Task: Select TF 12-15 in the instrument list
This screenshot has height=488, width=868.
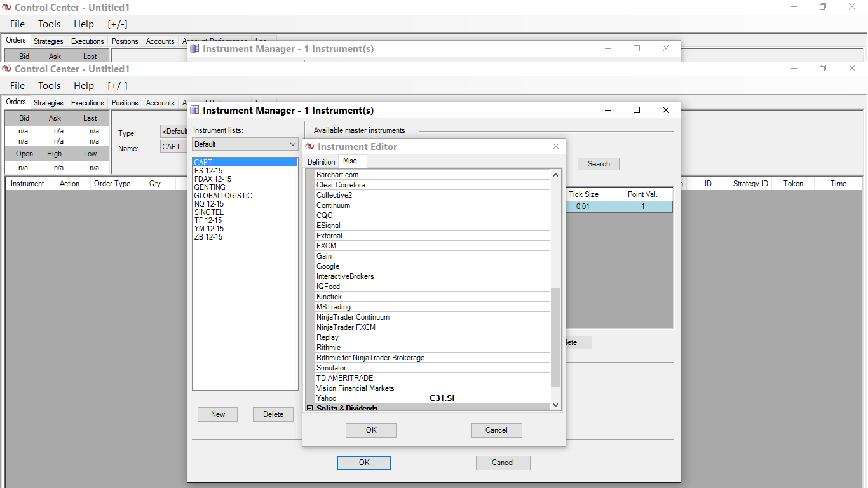Action: tap(208, 220)
